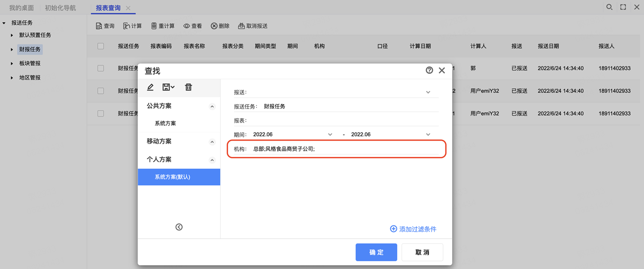Viewport: 644px width, 269px height.
Task: Switch to the 初始化导航 tab
Action: click(x=60, y=8)
